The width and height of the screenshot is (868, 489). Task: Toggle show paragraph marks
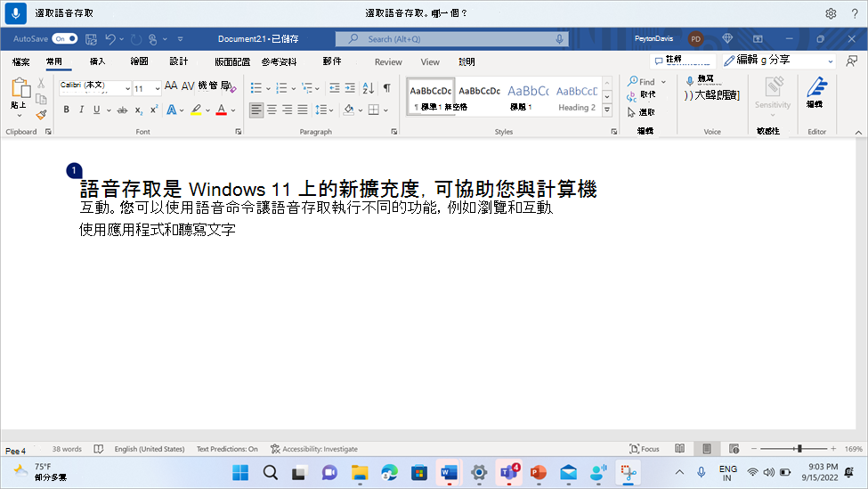click(x=387, y=88)
